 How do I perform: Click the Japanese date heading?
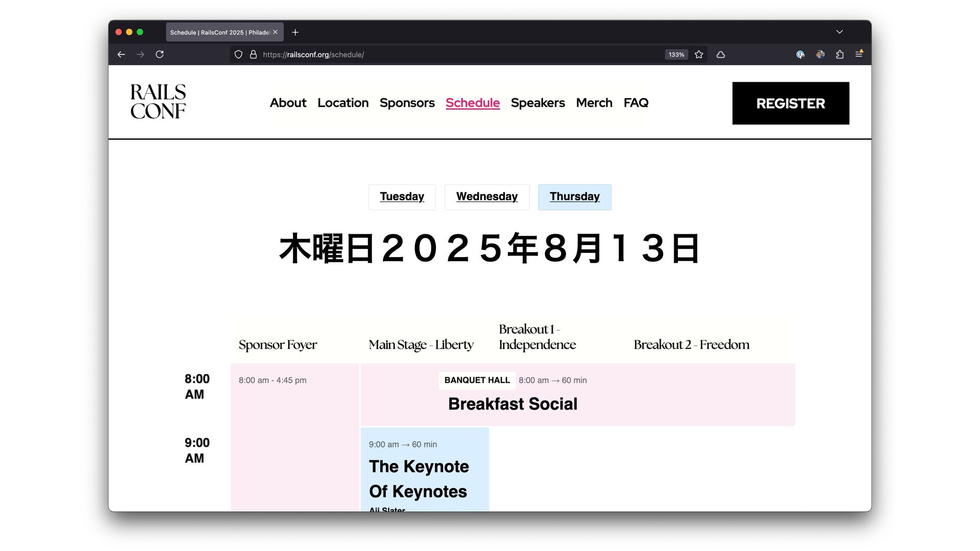point(490,249)
